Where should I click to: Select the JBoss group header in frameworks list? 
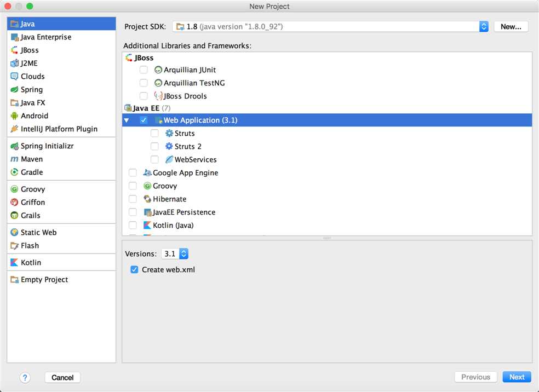pyautogui.click(x=140, y=57)
